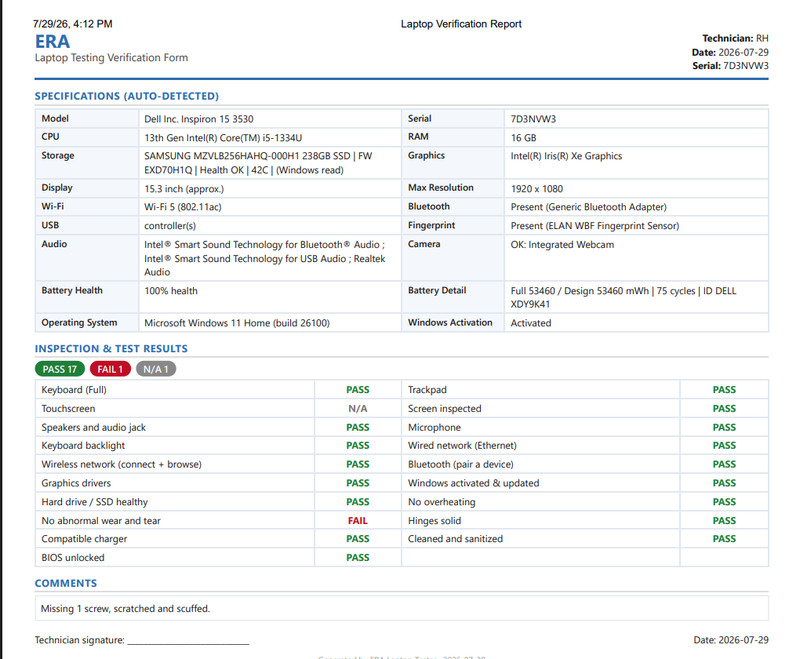Click the 'Wired network (Ethernet)' test name
This screenshot has width=800, height=659.
(462, 445)
